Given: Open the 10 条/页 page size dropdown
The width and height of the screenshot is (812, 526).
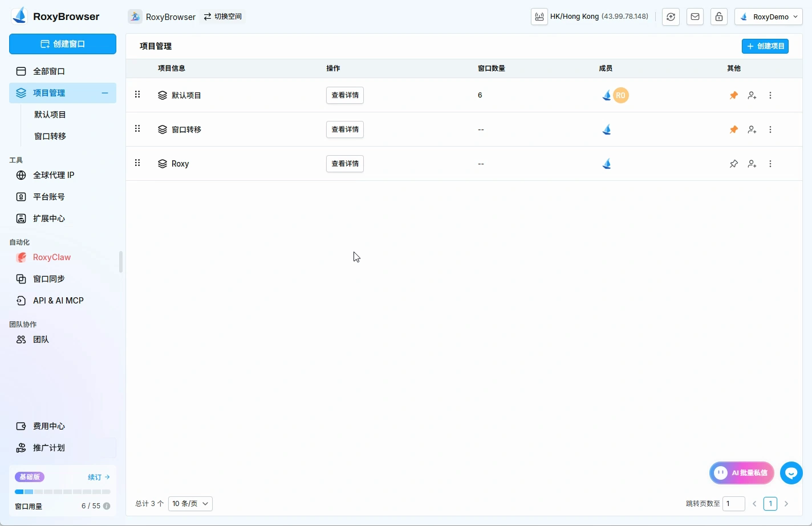Looking at the screenshot, I should 190,504.
